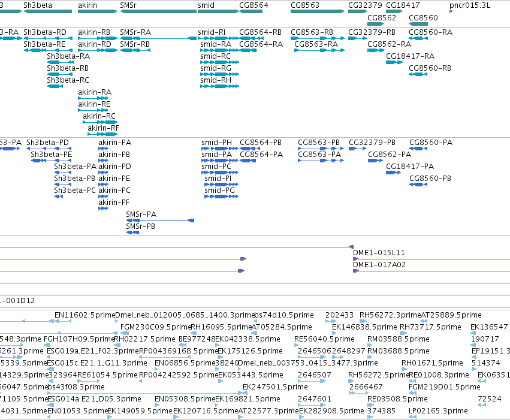510x420 pixels.
Task: Select the smid-PH protein label
Action: tap(216, 143)
